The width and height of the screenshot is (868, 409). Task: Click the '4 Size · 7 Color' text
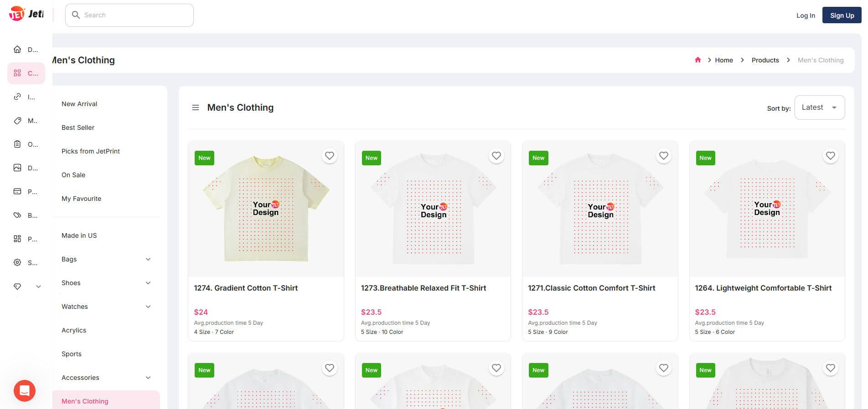(x=214, y=332)
